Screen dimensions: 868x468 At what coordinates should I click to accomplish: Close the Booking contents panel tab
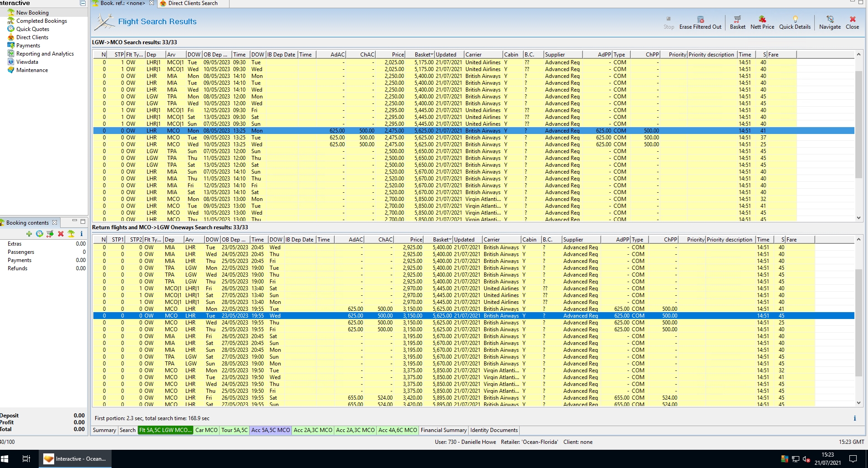click(x=55, y=222)
